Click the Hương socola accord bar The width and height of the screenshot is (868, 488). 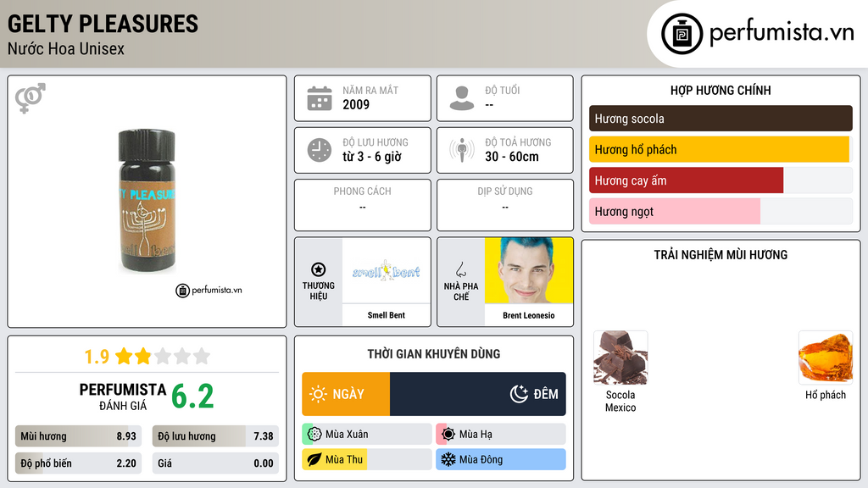coord(721,119)
